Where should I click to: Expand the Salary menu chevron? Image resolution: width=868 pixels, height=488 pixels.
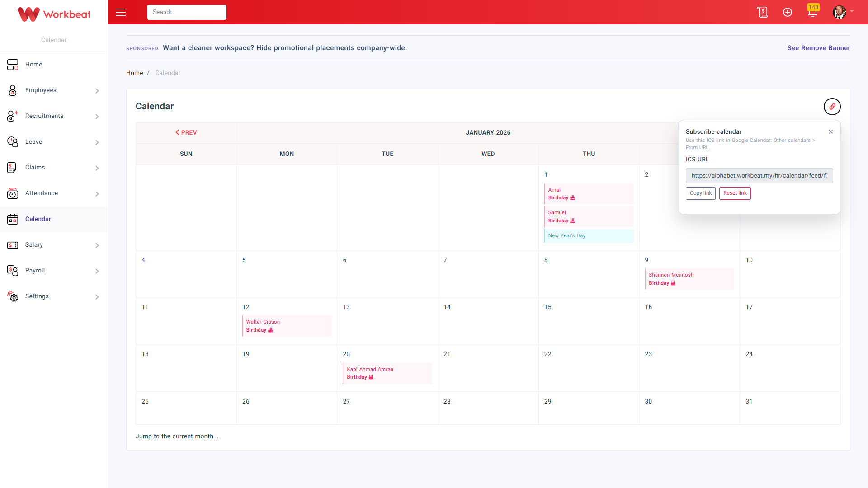(97, 245)
